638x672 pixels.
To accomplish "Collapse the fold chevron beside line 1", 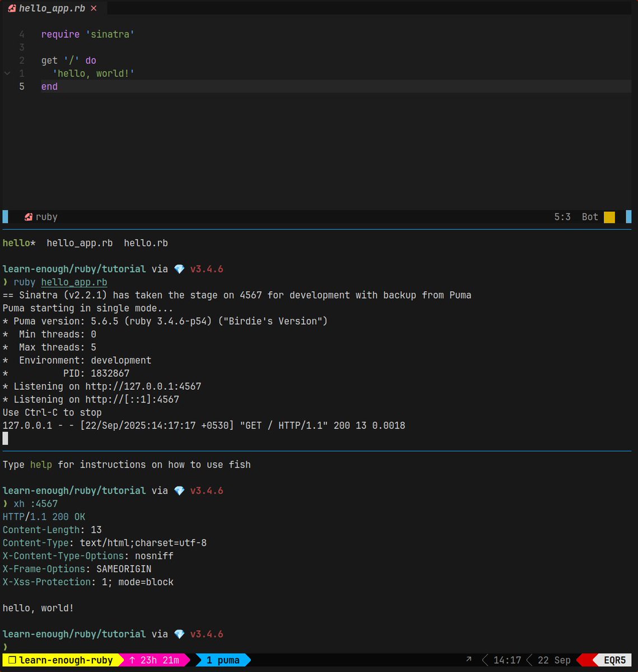I will click(x=7, y=73).
